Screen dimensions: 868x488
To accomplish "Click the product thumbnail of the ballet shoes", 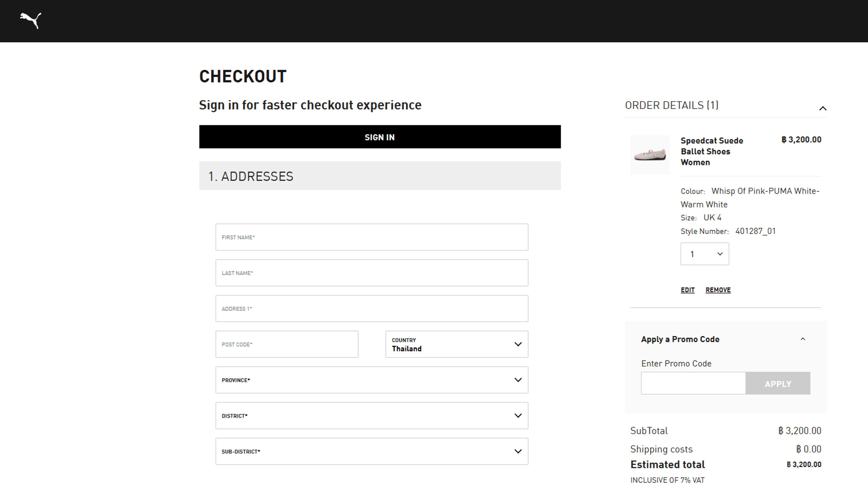I will 650,154.
